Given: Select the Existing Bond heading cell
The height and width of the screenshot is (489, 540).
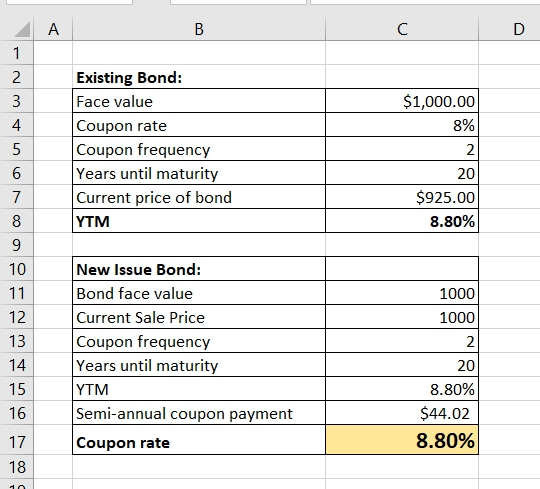Looking at the screenshot, I should coord(199,77).
